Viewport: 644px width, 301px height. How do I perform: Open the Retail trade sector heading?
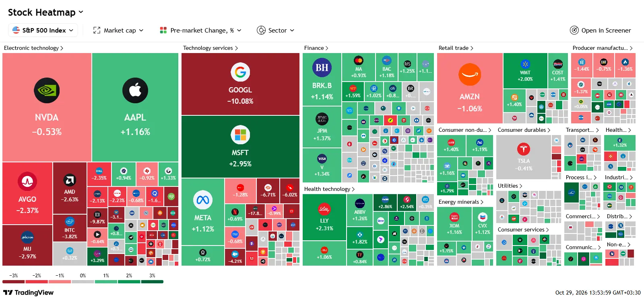click(x=456, y=48)
